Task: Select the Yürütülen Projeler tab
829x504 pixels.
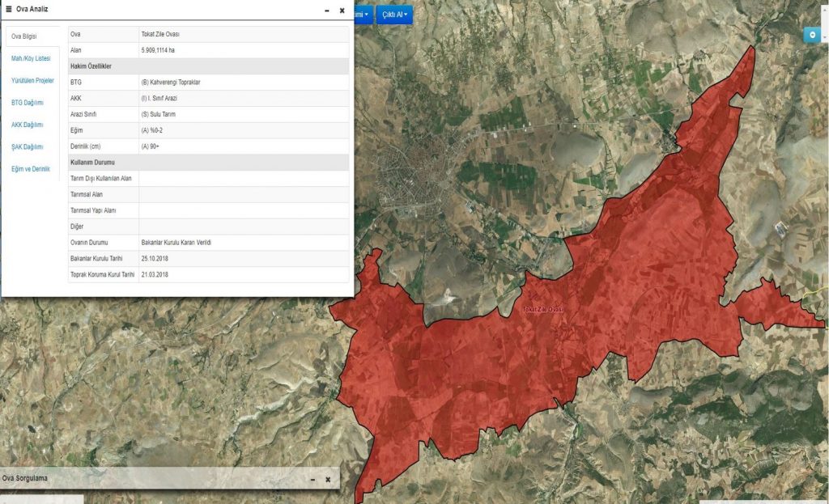Action: tap(32, 81)
